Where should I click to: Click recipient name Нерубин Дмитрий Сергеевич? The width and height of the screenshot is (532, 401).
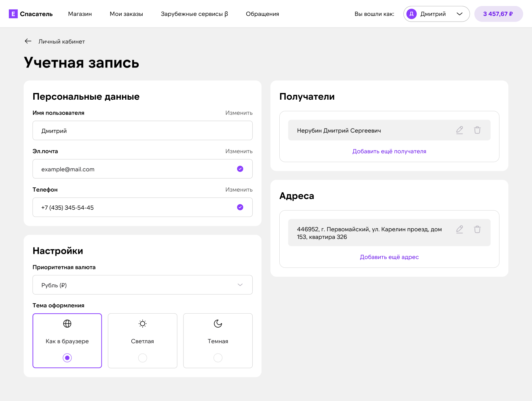[339, 131]
